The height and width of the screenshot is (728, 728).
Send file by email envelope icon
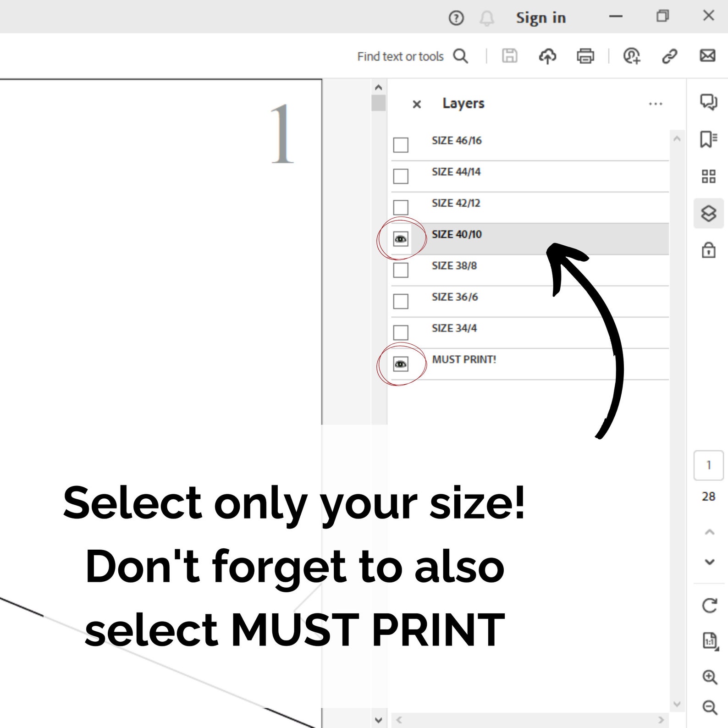click(707, 56)
